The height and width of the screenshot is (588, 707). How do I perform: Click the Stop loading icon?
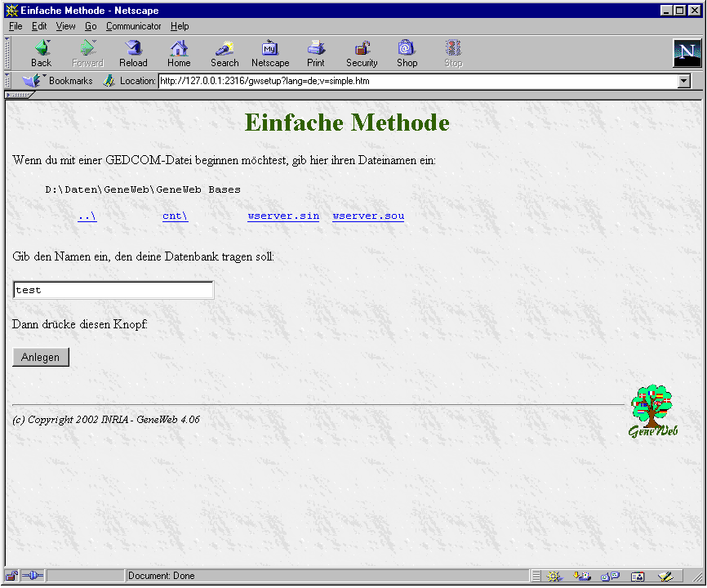click(x=453, y=53)
